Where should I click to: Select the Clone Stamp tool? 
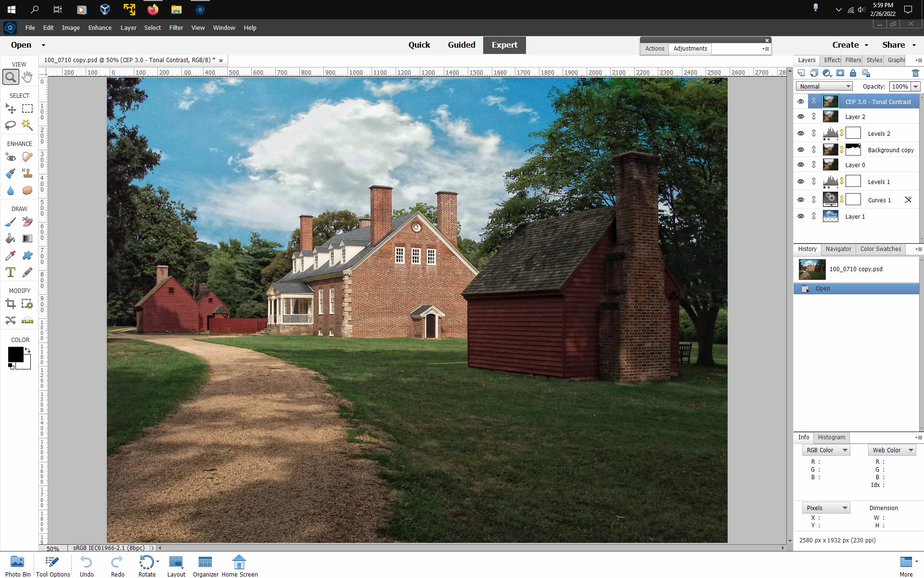[27, 173]
